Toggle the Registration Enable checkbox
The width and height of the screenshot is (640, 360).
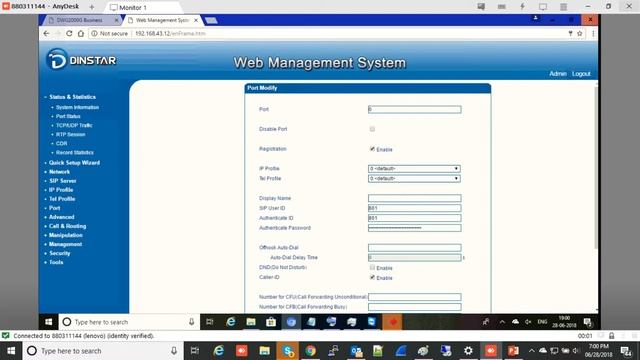coord(372,149)
